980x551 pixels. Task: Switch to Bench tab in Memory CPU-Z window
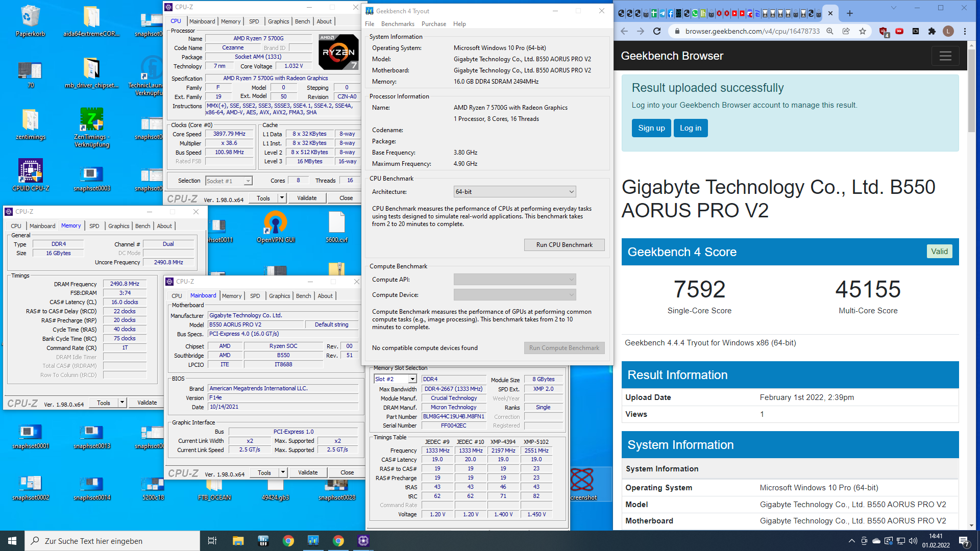(x=143, y=226)
